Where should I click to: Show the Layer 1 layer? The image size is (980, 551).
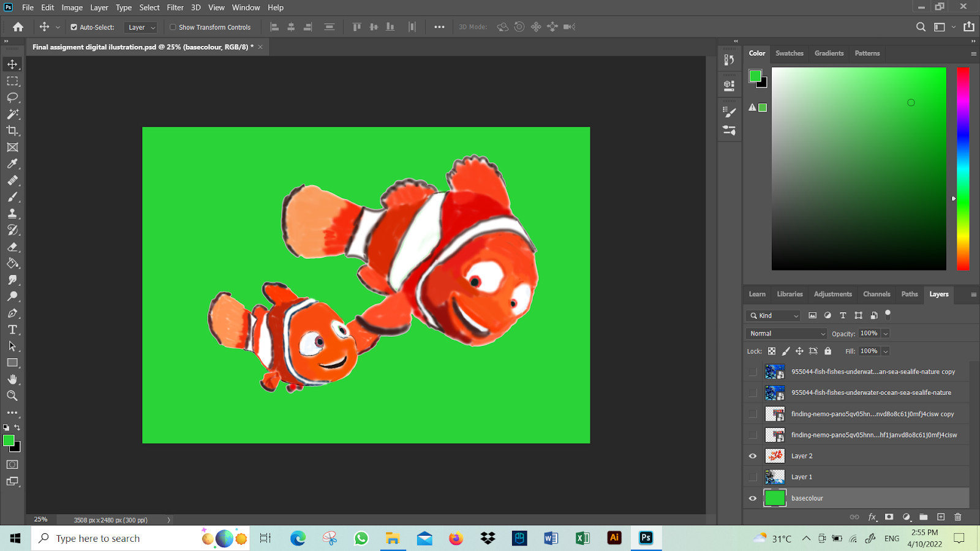(x=753, y=477)
